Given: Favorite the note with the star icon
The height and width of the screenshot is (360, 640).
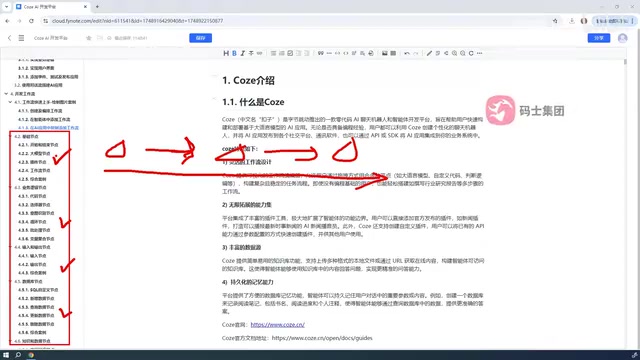Looking at the screenshot, I should click(x=89, y=38).
